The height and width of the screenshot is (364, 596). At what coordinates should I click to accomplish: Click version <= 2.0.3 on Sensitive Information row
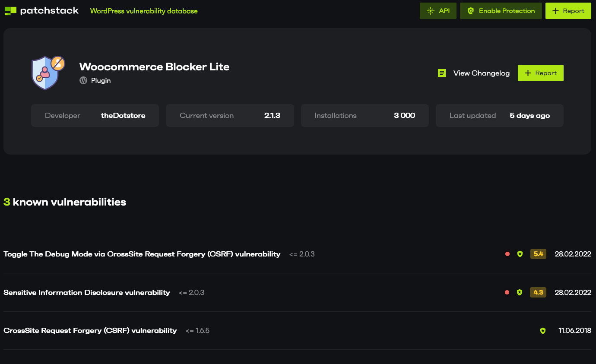click(x=191, y=292)
